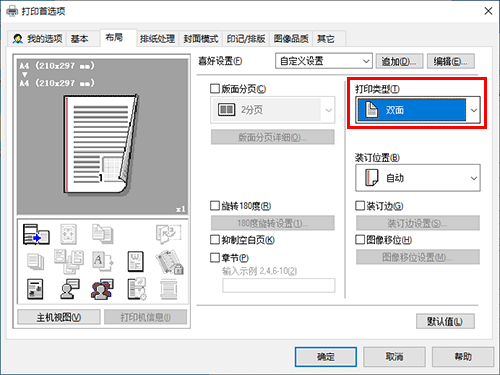Enable the 旋转180度(R) checkbox

[x=215, y=206]
